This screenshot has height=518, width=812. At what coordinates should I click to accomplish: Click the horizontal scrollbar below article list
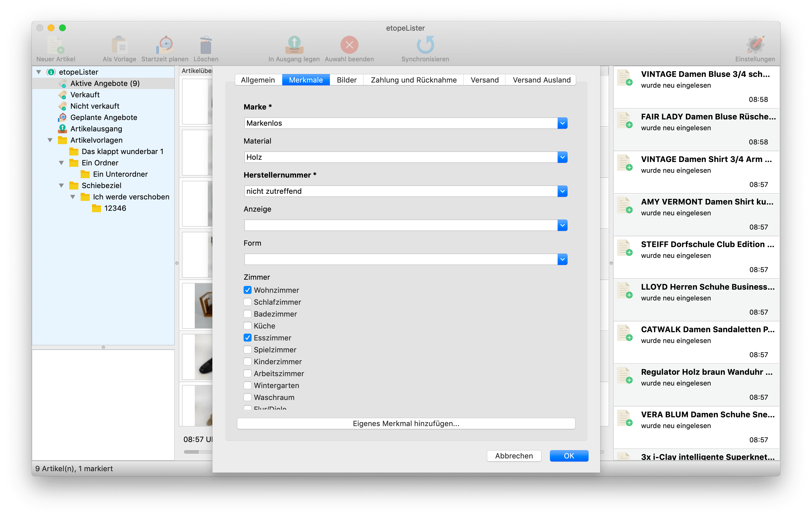(x=198, y=452)
